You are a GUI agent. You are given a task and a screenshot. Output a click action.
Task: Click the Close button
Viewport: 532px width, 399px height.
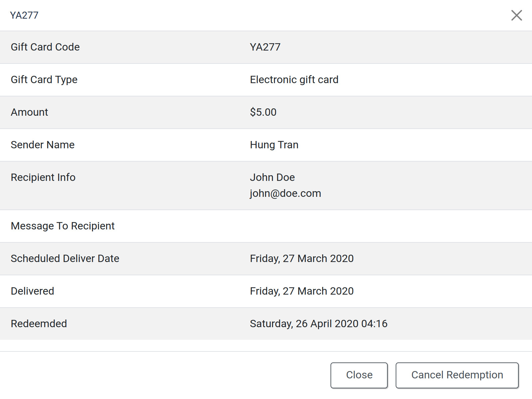click(359, 375)
